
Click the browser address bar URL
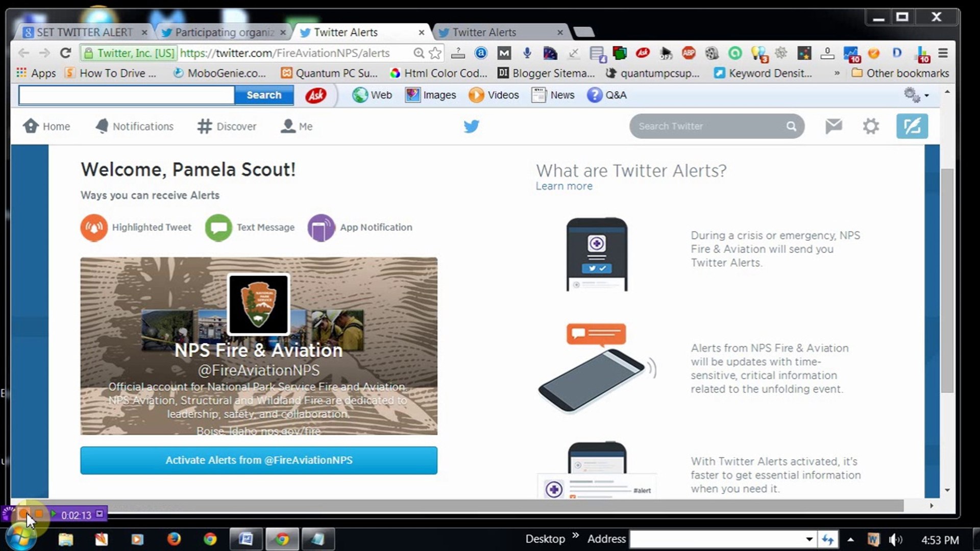285,53
